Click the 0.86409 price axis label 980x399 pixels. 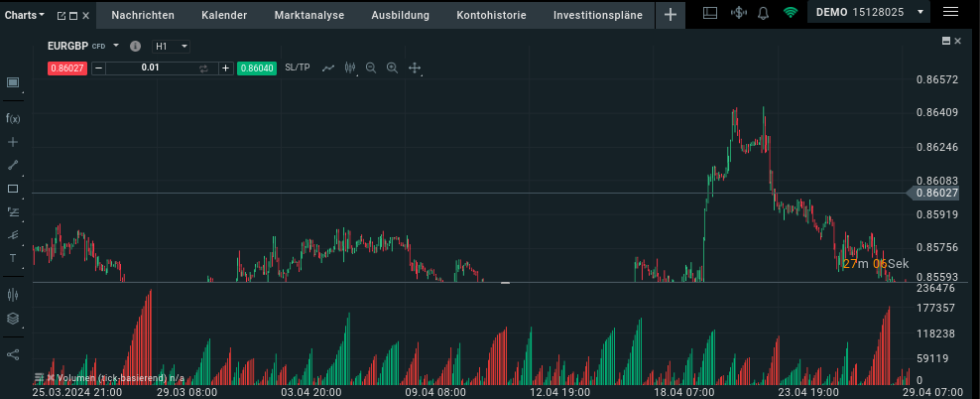(x=937, y=113)
